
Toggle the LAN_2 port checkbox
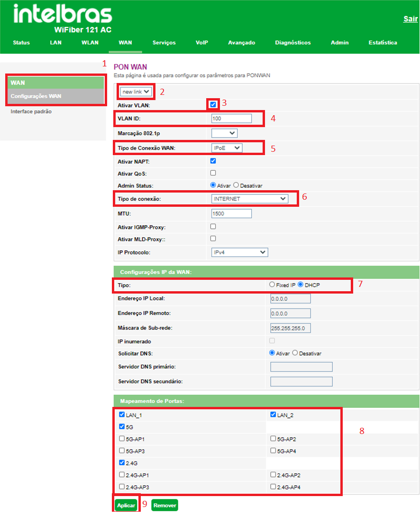(x=273, y=415)
